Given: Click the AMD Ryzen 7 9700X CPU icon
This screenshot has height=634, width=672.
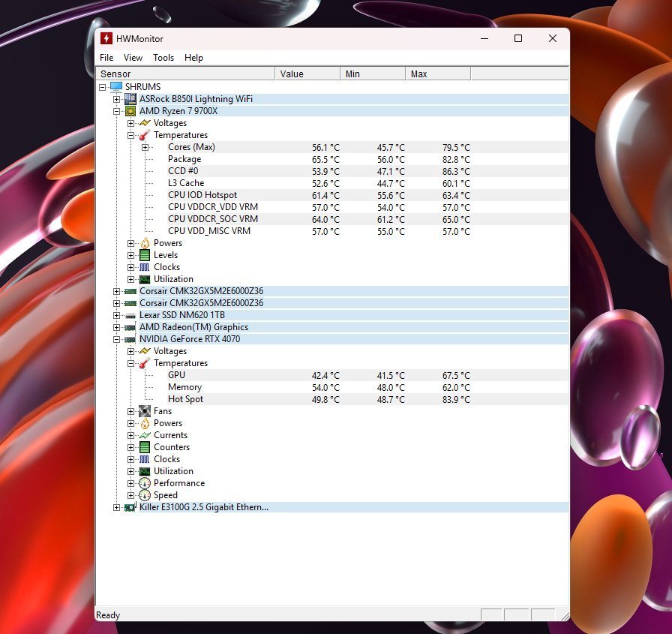Looking at the screenshot, I should tap(130, 111).
